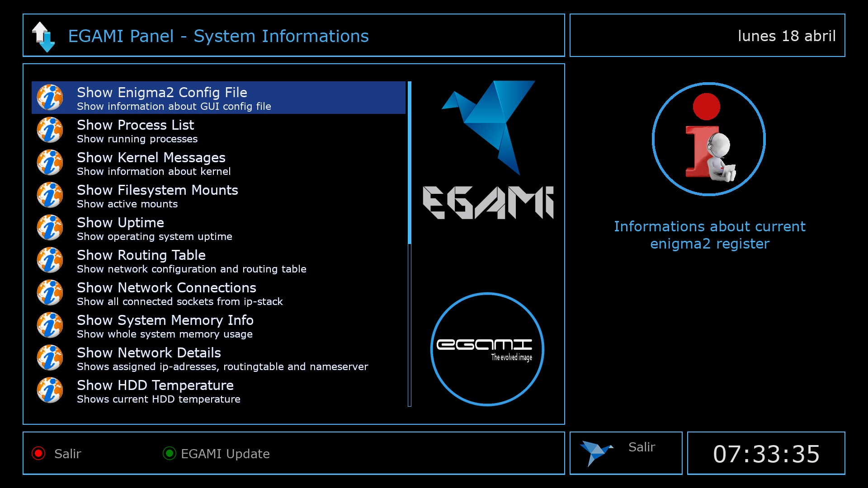Click the green circle next to EGAMI Update

[x=170, y=453]
